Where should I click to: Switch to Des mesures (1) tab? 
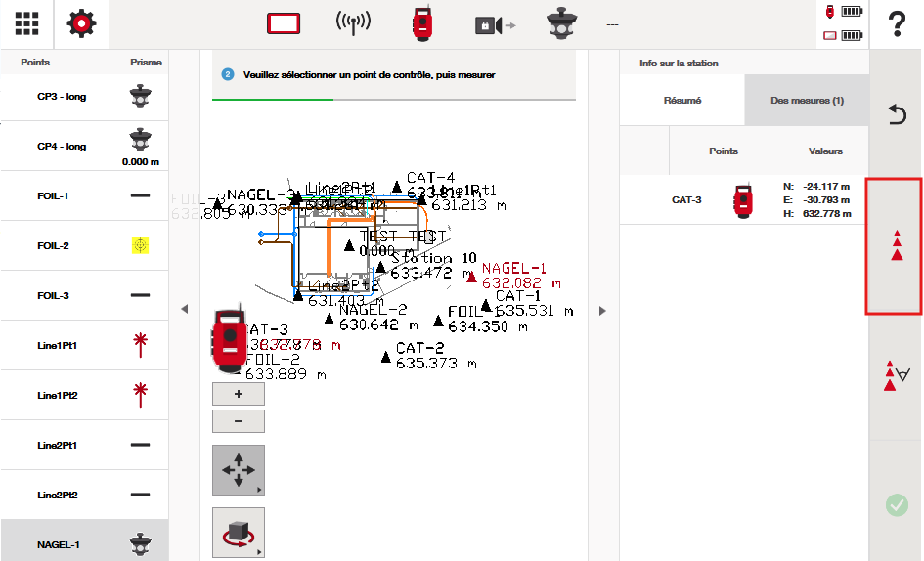tap(807, 101)
